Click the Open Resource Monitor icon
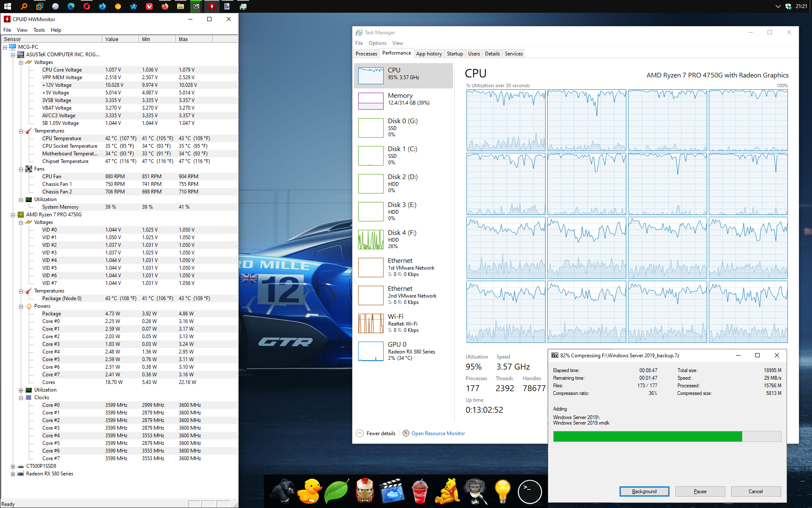Viewport: 812px width, 508px height. click(406, 433)
